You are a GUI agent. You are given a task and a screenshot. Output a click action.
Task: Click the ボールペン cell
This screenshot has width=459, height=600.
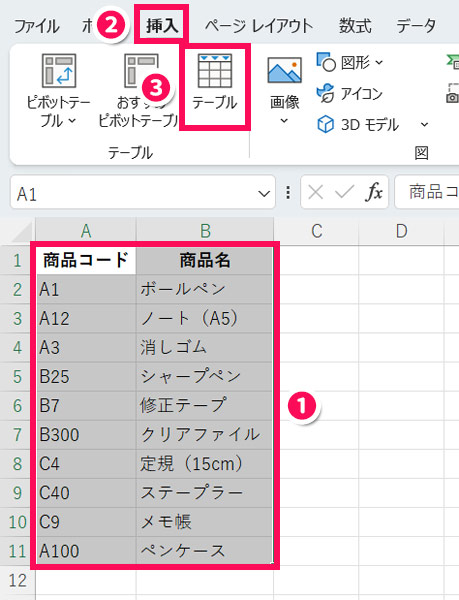tap(205, 289)
